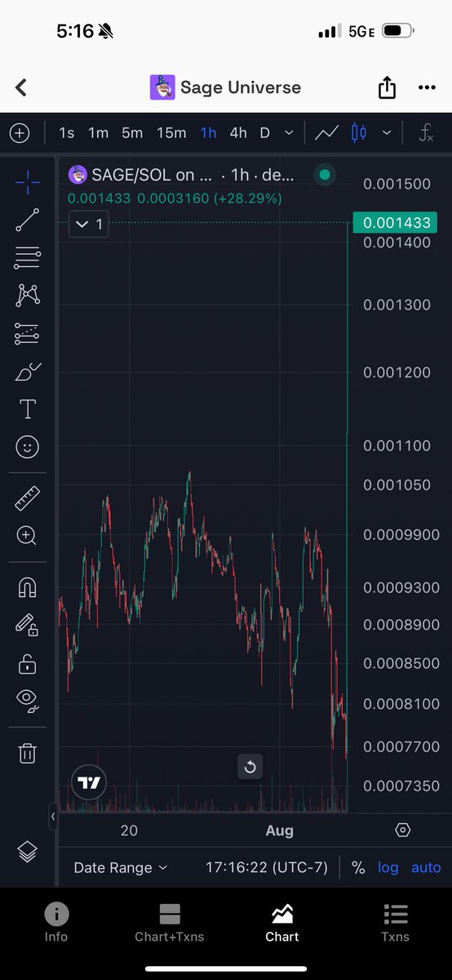Open chart settings hexagon gear icon
452x980 pixels.
click(402, 830)
